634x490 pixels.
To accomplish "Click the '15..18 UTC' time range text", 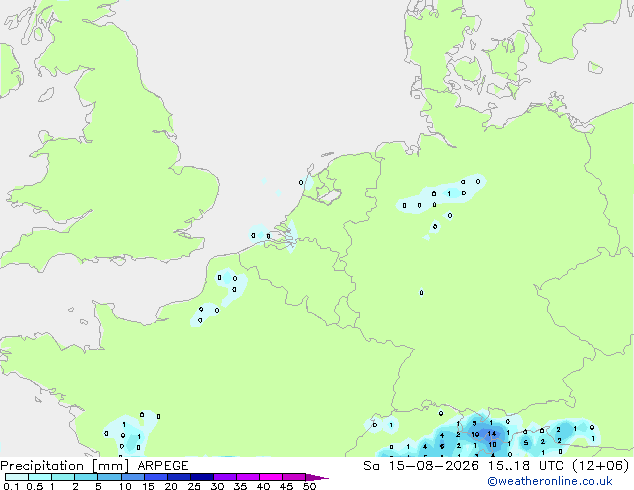I will click(525, 466).
